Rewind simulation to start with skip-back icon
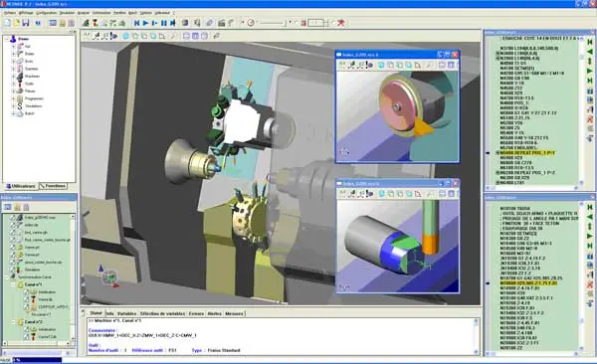Viewport: 597px width, 364px height. click(x=136, y=23)
